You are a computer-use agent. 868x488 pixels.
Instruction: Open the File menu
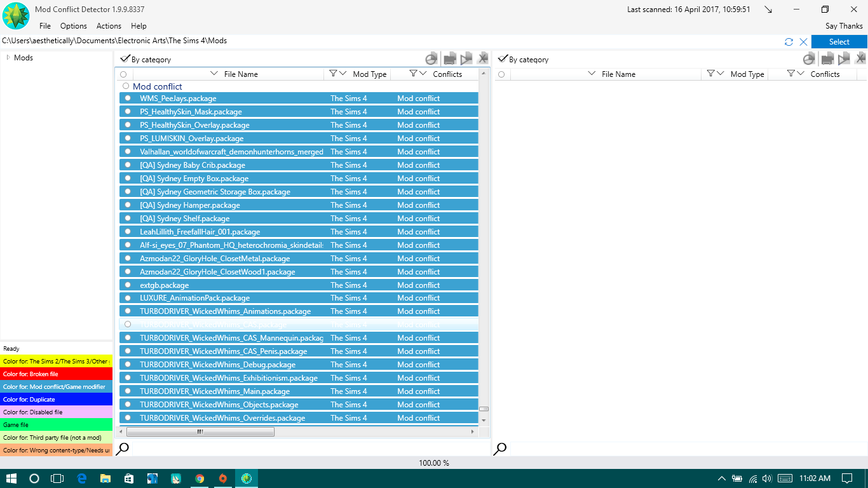click(45, 26)
